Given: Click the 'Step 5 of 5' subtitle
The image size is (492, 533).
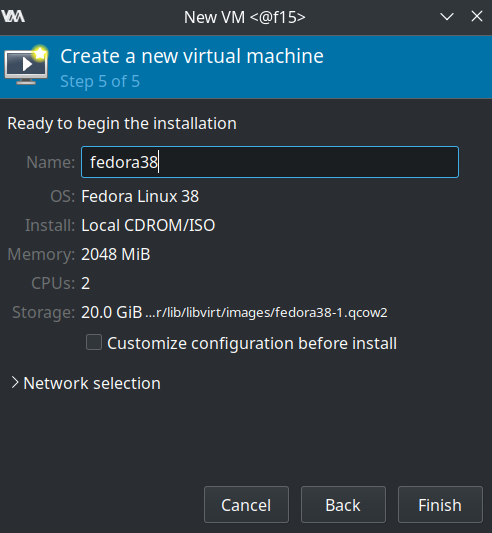Looking at the screenshot, I should [100, 82].
